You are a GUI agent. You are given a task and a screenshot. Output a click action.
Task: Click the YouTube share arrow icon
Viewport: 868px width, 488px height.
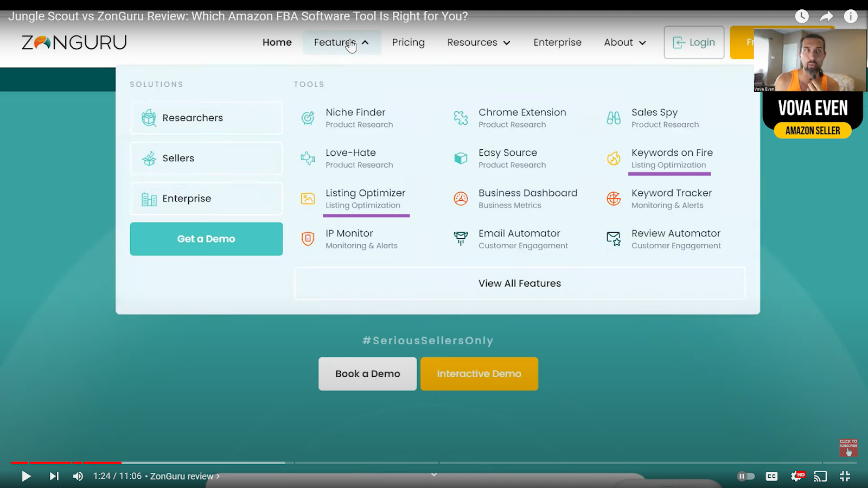coord(826,16)
